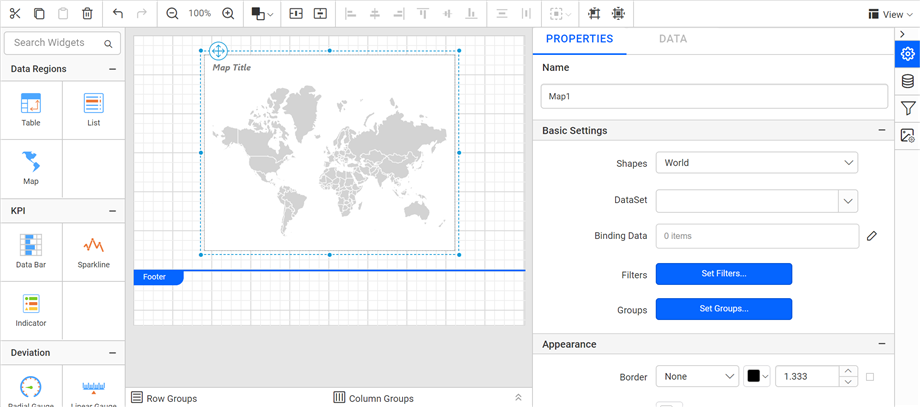The image size is (920, 407).
Task: Open the filter funnel side panel
Action: point(907,108)
